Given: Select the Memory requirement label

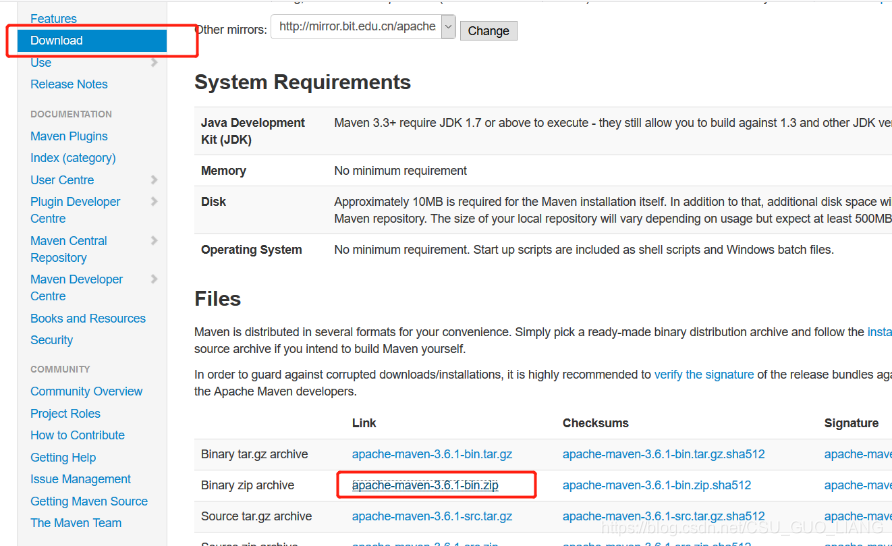Looking at the screenshot, I should coord(223,171).
